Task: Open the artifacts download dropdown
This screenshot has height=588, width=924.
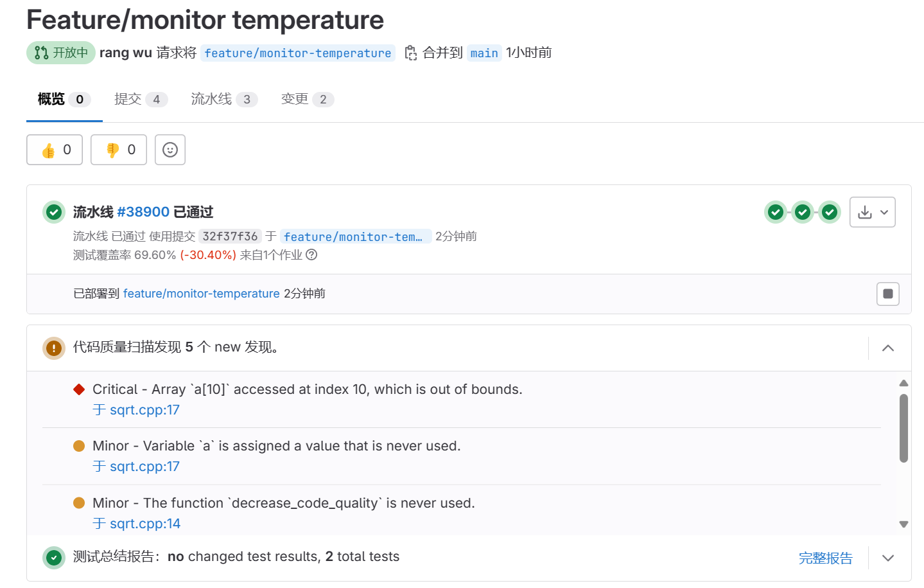Action: click(x=872, y=211)
